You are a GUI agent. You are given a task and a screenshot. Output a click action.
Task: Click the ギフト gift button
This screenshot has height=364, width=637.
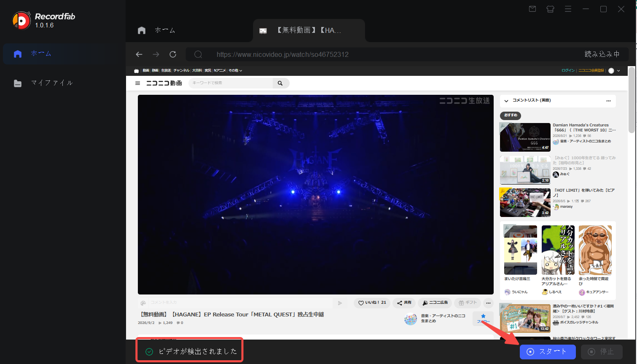click(x=468, y=303)
